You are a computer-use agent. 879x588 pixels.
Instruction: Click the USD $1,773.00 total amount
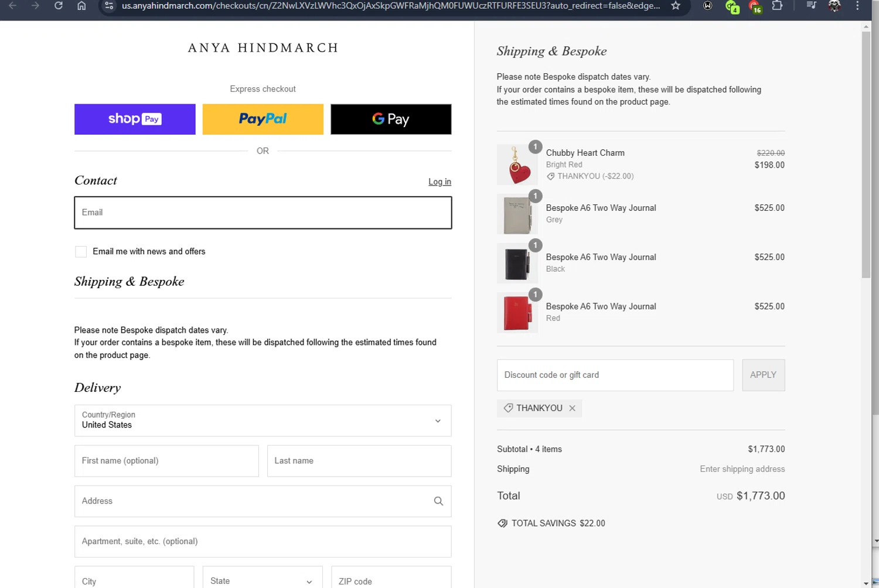(751, 496)
